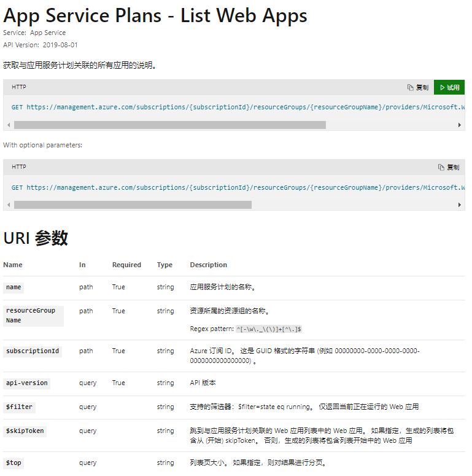Image resolution: width=472 pixels, height=476 pixels.
Task: Click the 'Service: App Service' text
Action: pos(34,33)
